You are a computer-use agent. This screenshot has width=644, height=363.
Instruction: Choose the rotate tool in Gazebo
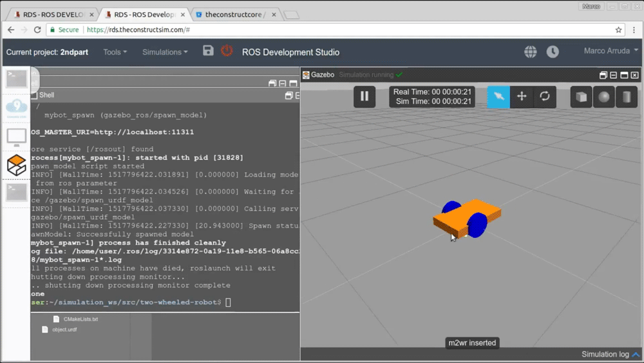click(545, 97)
